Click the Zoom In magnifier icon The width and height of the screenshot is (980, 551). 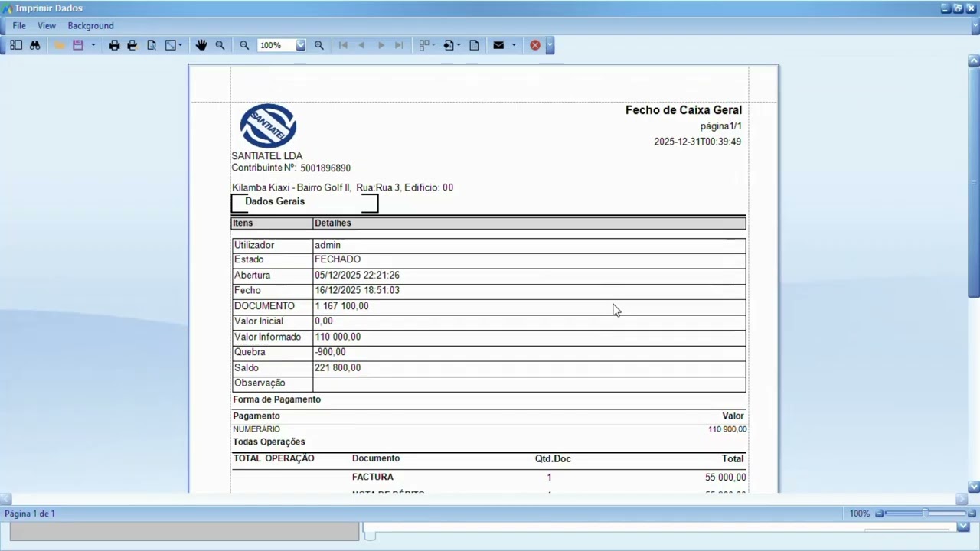pos(319,45)
